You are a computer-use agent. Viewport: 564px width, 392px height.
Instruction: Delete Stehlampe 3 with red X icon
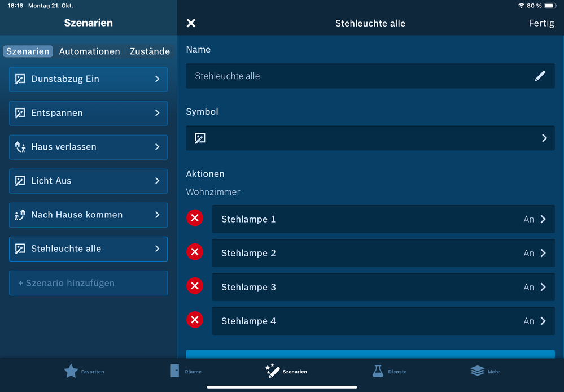[x=195, y=286]
